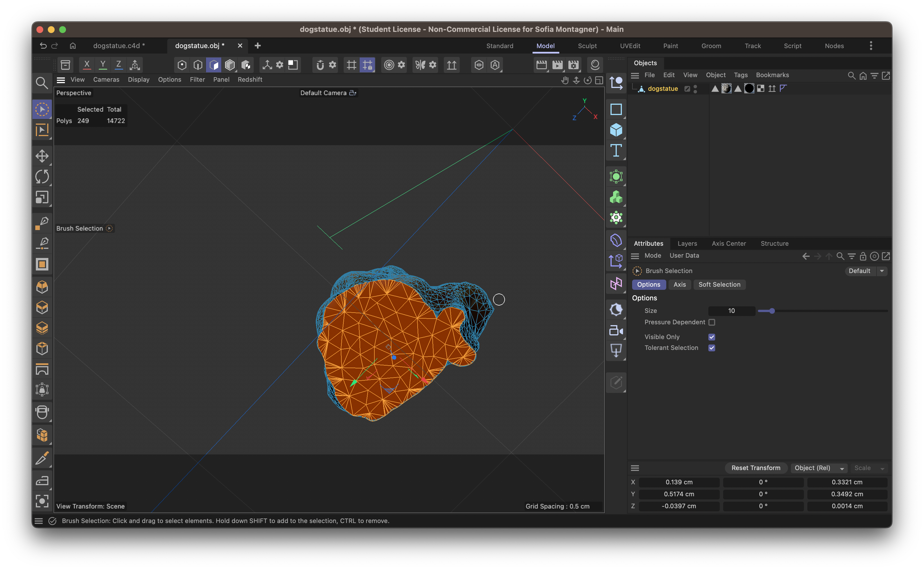This screenshot has width=924, height=570.
Task: Select the Rotate tool
Action: click(42, 177)
